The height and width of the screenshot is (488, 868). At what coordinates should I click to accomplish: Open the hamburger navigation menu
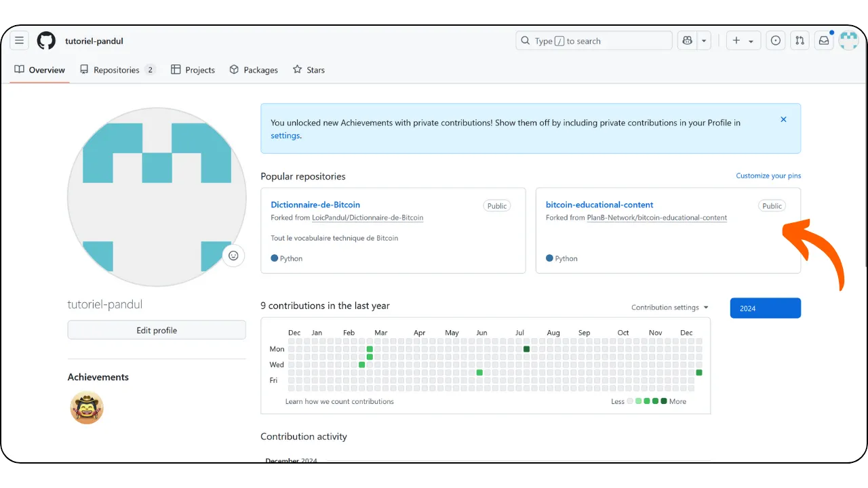pos(20,41)
